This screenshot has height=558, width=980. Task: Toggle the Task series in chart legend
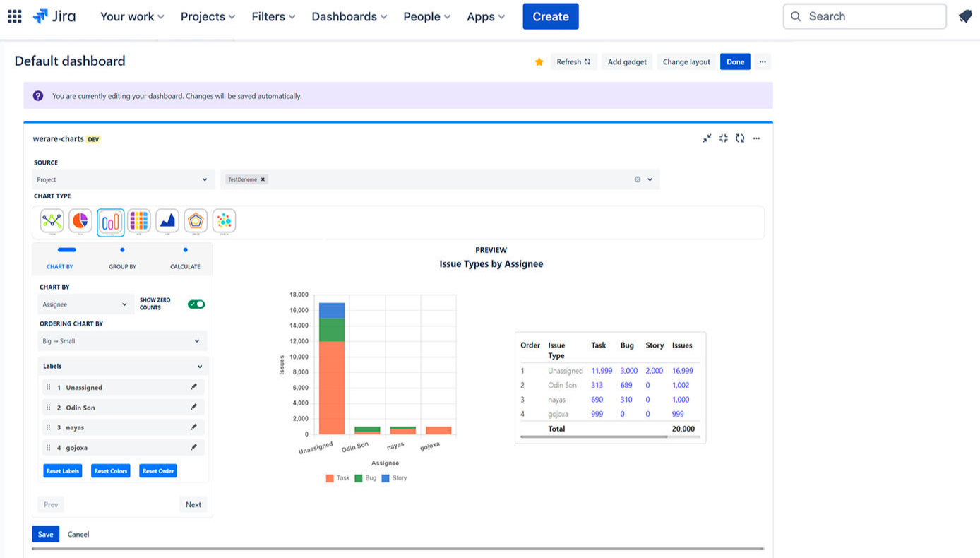[x=337, y=478]
